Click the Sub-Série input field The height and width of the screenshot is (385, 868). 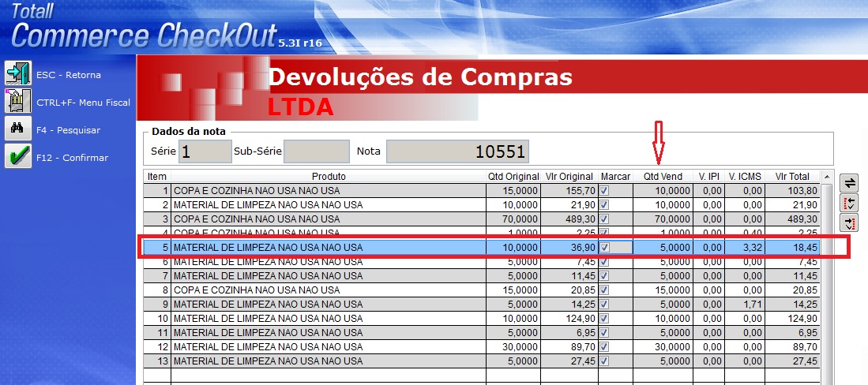[317, 151]
